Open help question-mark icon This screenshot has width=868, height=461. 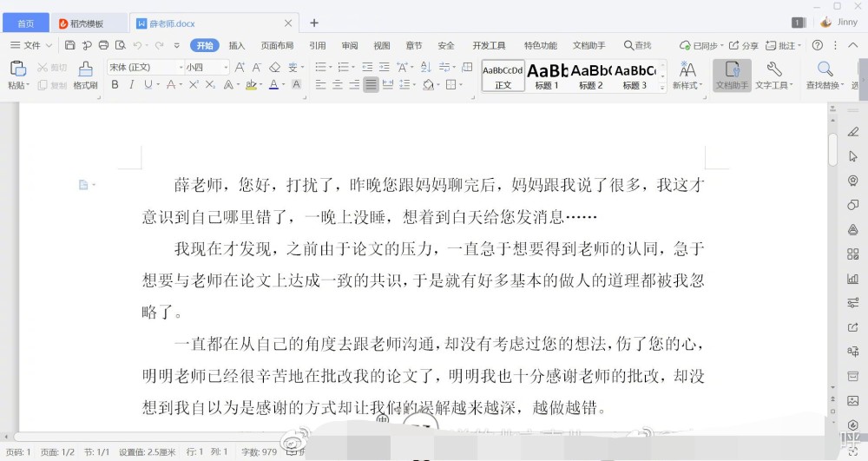[817, 45]
